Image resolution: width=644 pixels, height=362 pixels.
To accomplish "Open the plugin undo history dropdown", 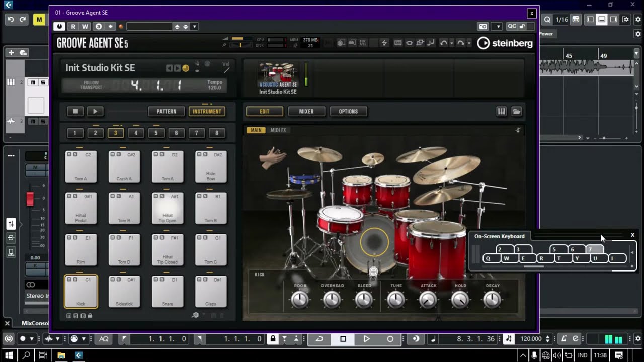I will pyautogui.click(x=452, y=43).
